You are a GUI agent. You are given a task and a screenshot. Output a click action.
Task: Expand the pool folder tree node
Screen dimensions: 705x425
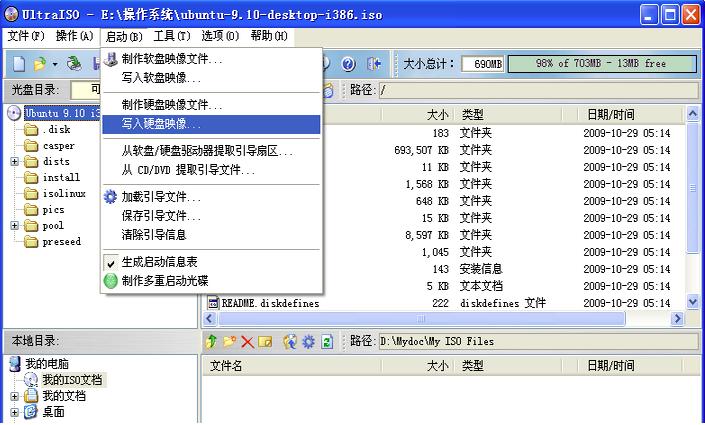point(14,226)
